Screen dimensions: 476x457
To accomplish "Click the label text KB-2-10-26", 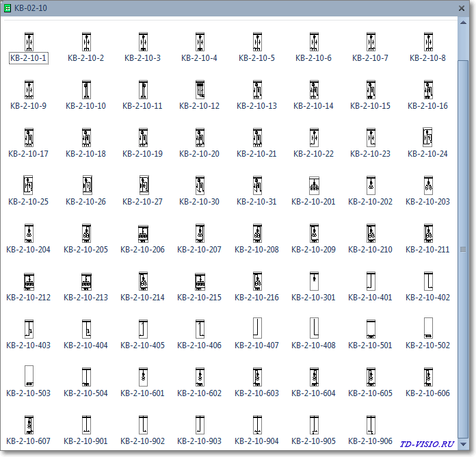I will [86, 202].
